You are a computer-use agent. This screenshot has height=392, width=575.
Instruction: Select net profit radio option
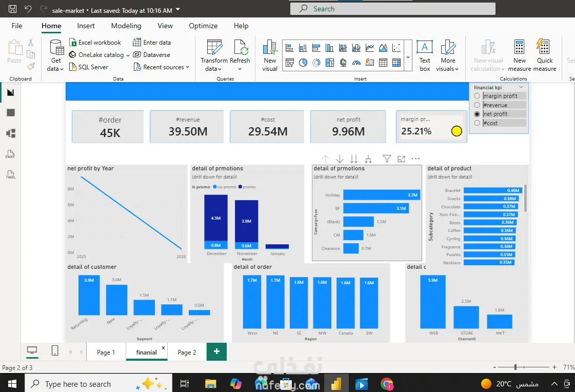477,114
